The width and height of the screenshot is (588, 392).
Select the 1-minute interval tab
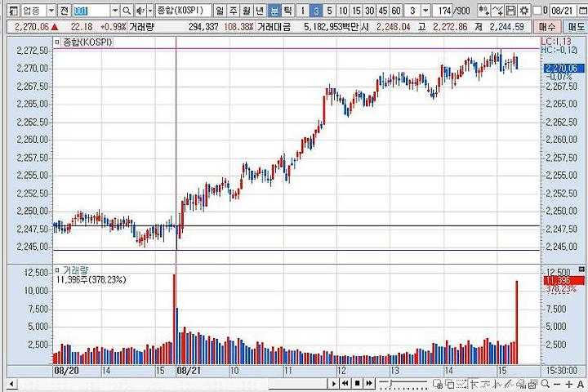(x=303, y=11)
